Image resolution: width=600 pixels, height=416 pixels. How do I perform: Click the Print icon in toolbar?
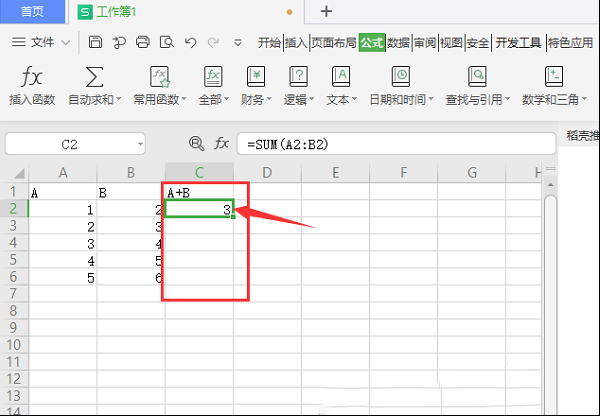click(x=143, y=42)
